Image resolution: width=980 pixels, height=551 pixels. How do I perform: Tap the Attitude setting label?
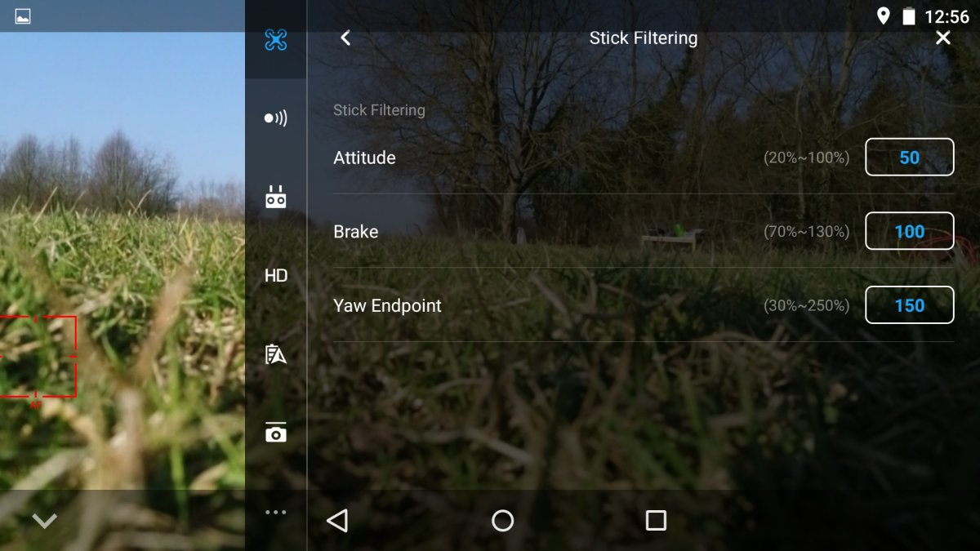(364, 158)
